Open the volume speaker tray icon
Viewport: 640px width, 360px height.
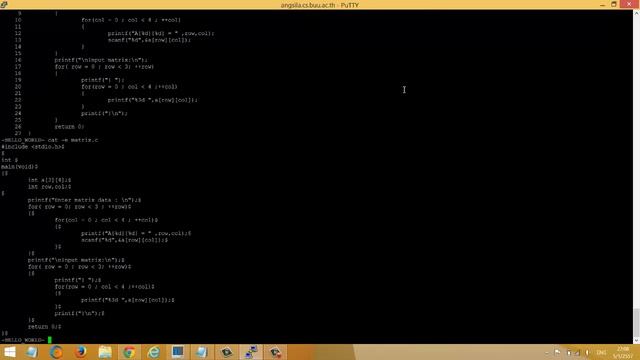587,352
